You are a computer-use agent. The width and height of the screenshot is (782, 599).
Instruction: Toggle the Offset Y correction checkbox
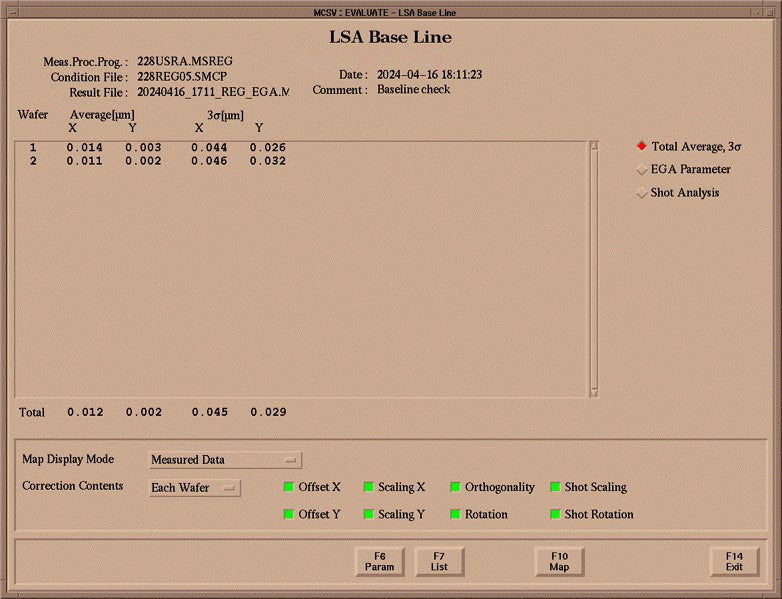288,514
